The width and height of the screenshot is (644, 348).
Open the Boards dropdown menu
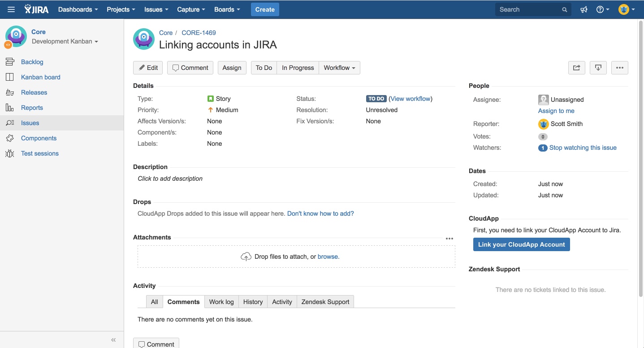[227, 9]
